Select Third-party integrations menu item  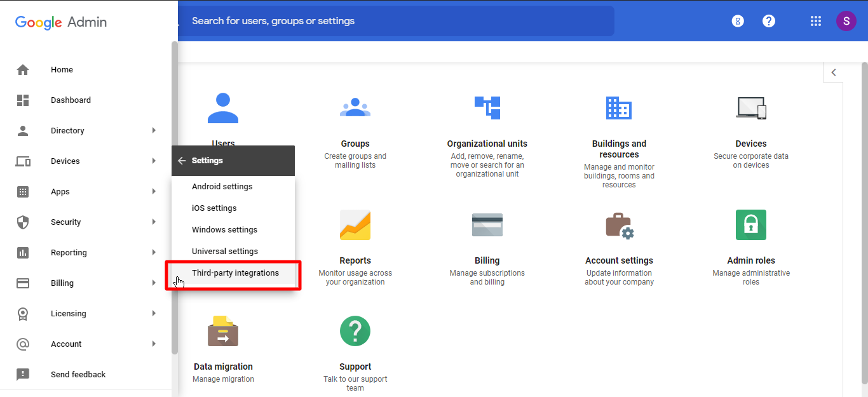point(235,273)
